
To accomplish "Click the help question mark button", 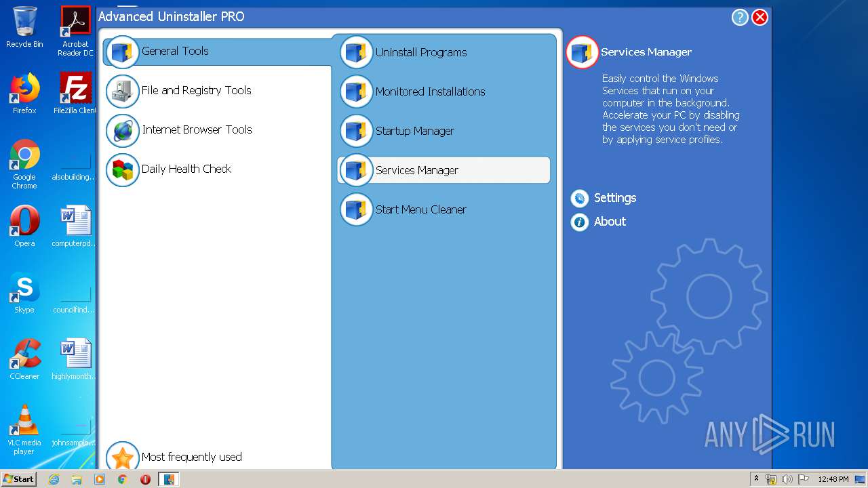I will (x=740, y=18).
